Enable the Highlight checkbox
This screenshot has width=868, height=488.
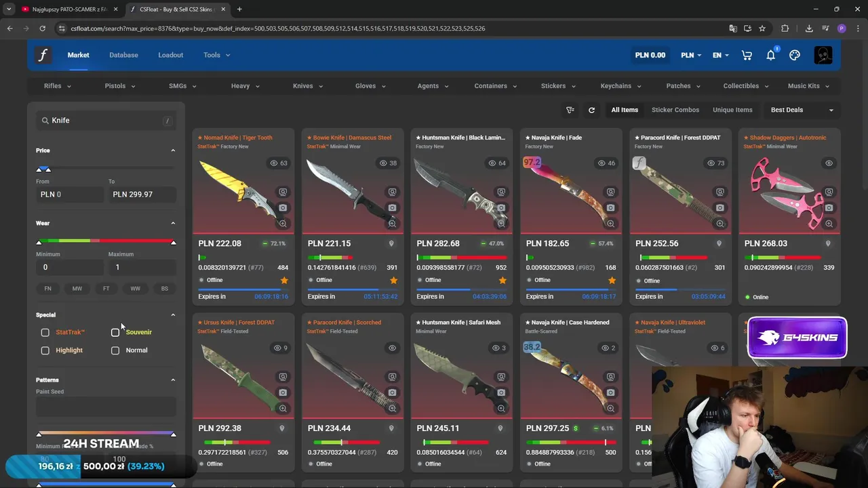[x=45, y=350]
